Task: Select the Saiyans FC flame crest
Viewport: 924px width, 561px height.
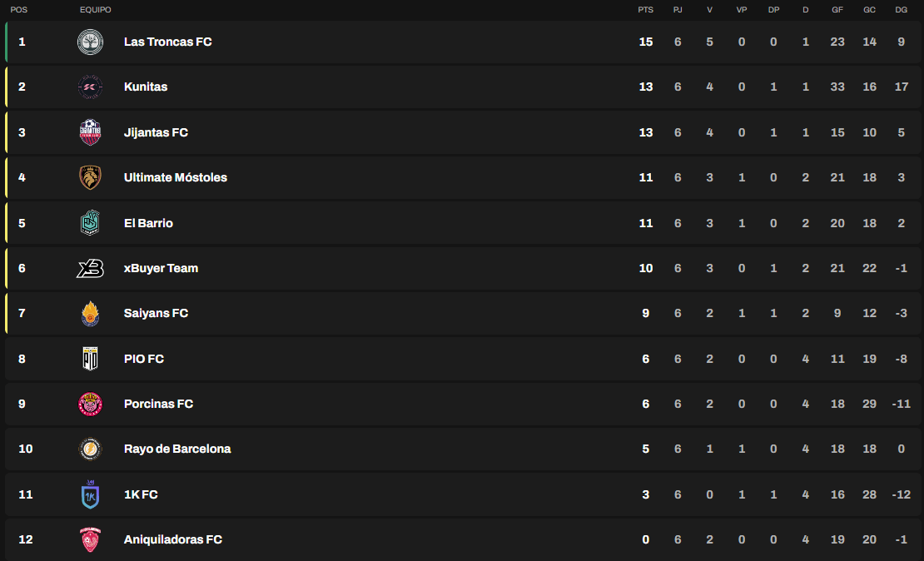Action: [x=90, y=314]
